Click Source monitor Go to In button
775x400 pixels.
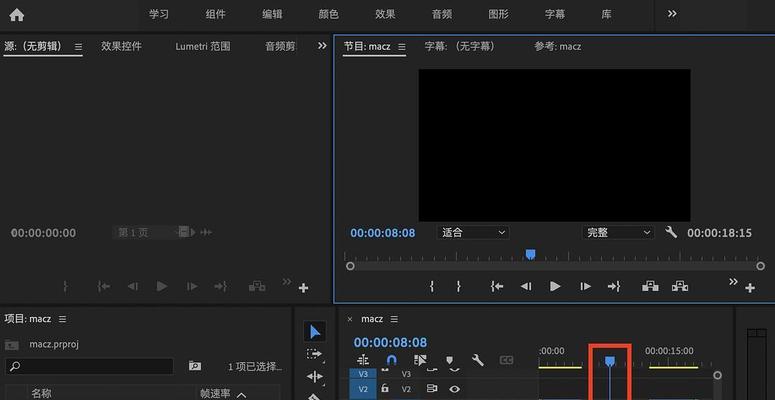[x=104, y=286]
